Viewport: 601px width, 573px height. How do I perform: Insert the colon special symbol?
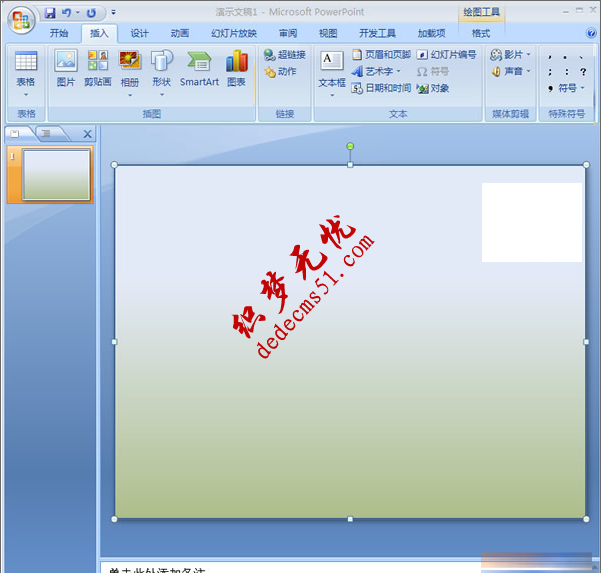[567, 72]
